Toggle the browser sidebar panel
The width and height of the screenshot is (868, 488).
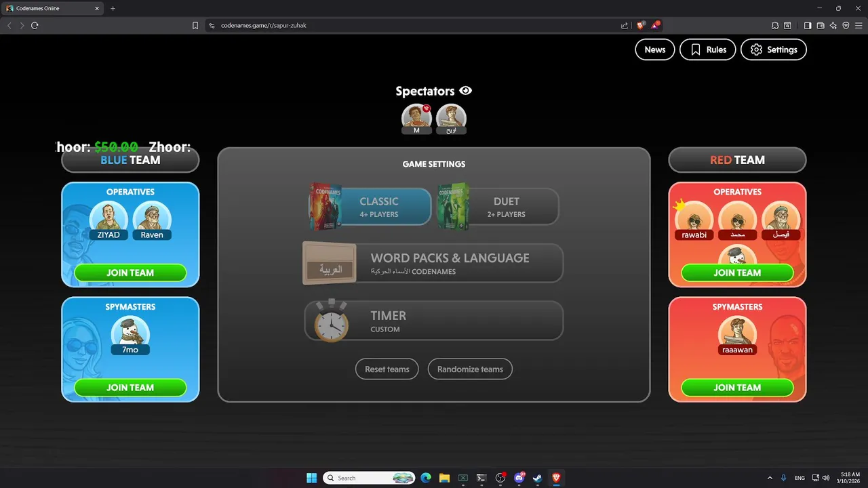coord(808,25)
